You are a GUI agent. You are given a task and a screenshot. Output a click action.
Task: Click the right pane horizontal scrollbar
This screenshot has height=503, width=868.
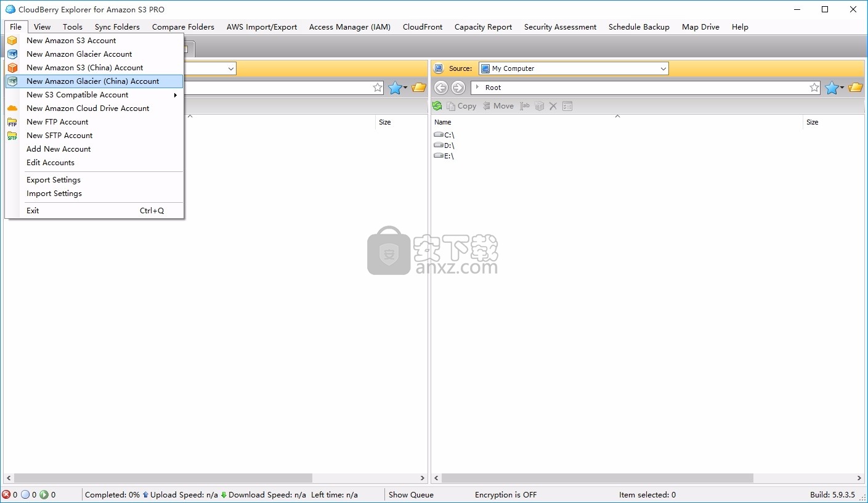point(598,478)
